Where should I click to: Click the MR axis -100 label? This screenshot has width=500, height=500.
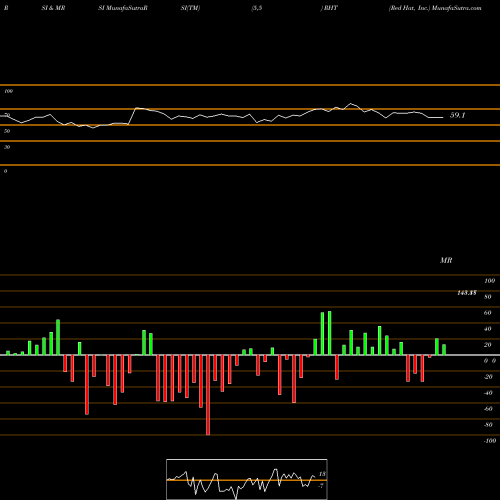point(490,441)
